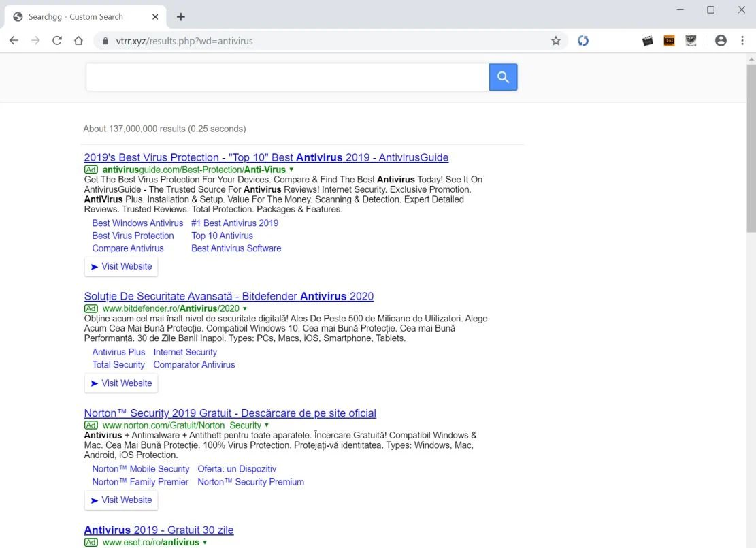Screen dimensions: 756x548
Task: Open the clapperboard extension icon
Action: (x=648, y=41)
